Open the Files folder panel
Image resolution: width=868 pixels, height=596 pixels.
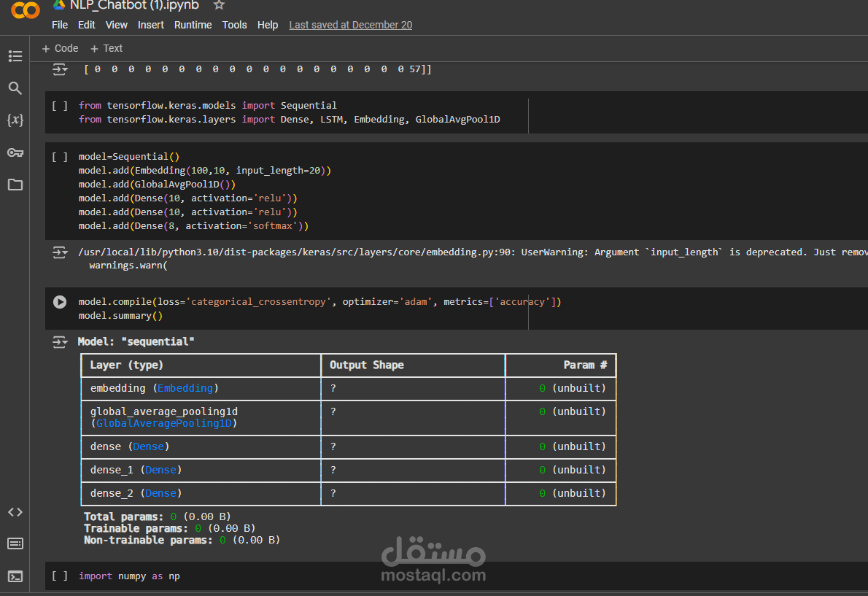click(15, 185)
